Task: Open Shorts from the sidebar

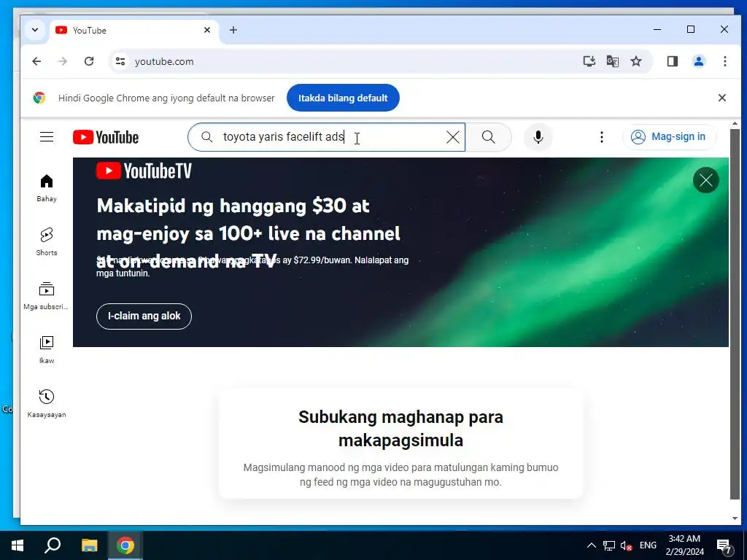Action: [x=46, y=242]
